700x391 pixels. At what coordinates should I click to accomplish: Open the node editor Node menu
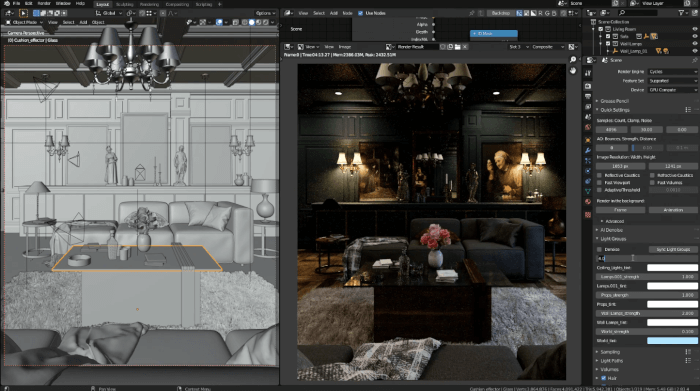pyautogui.click(x=347, y=13)
